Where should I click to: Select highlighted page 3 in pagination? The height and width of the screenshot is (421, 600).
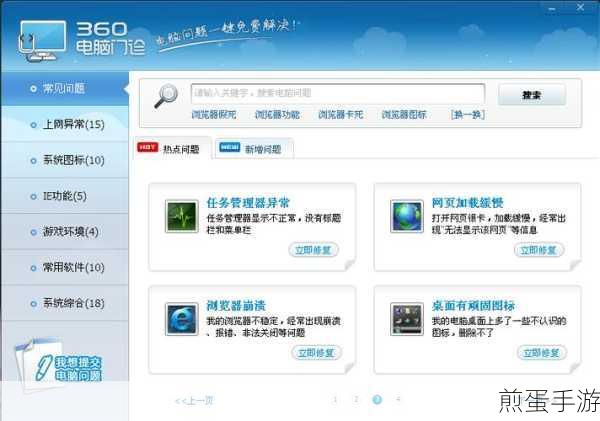pos(377,400)
